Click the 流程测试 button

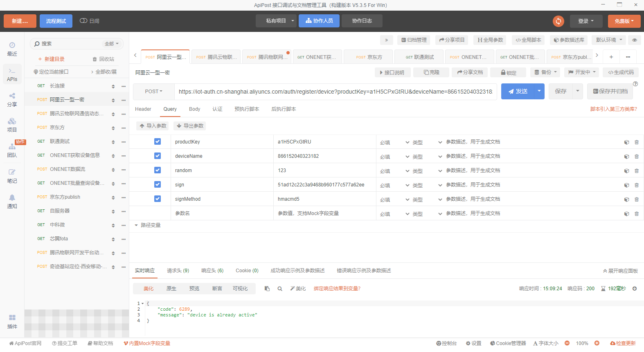[x=56, y=21]
